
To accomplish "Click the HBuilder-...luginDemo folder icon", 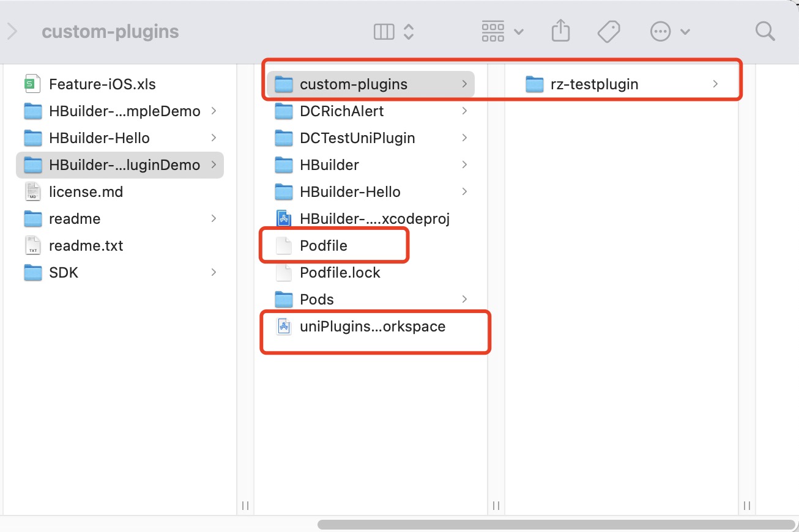I will tap(33, 164).
